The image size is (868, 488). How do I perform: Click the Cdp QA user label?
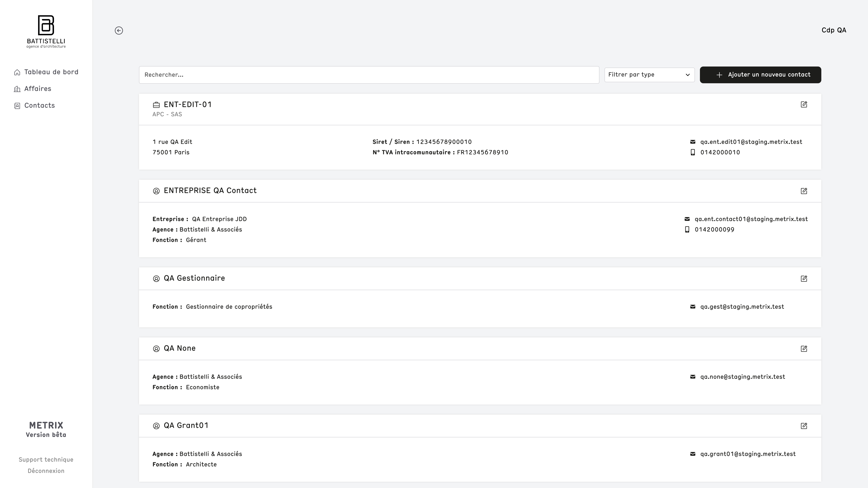point(834,30)
